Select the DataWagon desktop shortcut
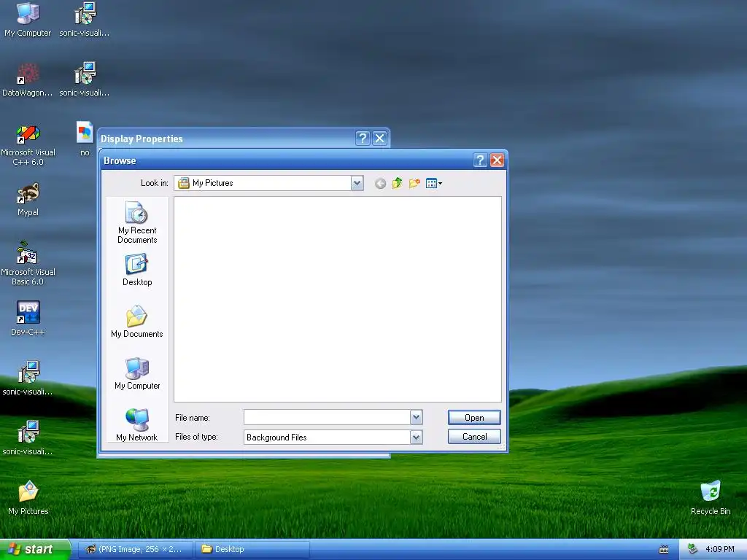The image size is (747, 560). tap(28, 79)
